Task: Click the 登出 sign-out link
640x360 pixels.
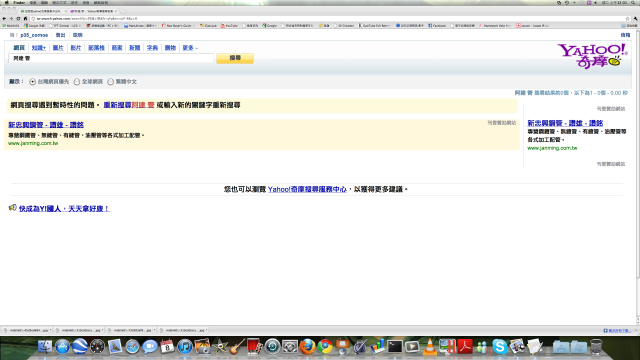Action: coord(60,35)
